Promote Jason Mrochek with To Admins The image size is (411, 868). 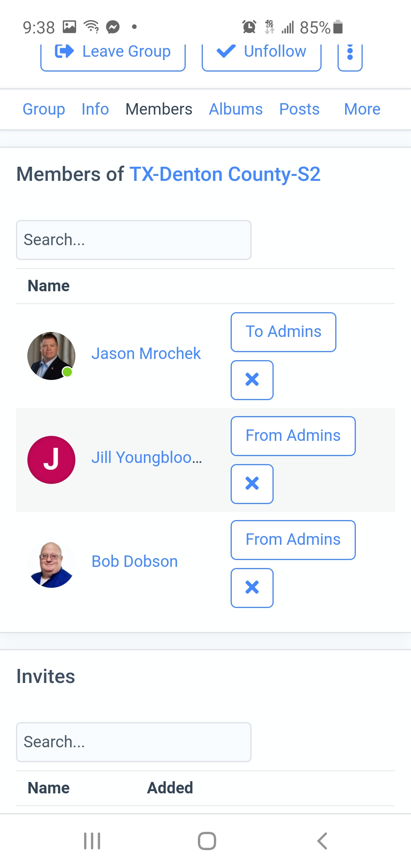[283, 332]
